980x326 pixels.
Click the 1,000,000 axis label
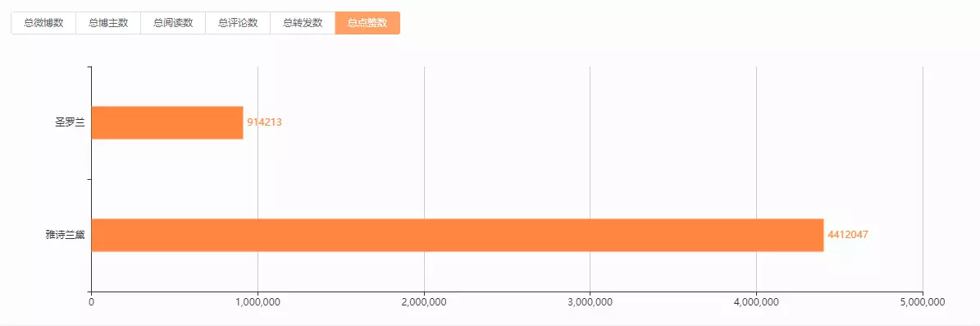[x=258, y=302]
